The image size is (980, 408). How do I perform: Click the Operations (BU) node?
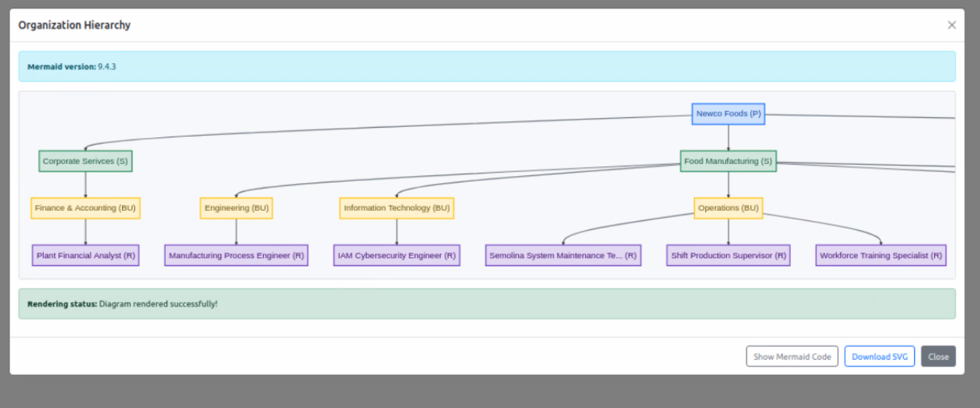(728, 208)
